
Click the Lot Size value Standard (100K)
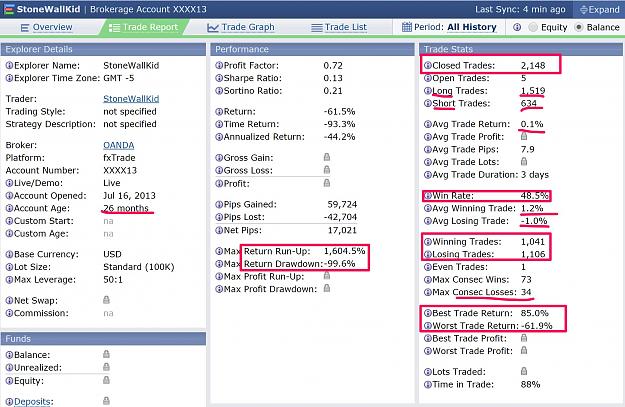139,267
